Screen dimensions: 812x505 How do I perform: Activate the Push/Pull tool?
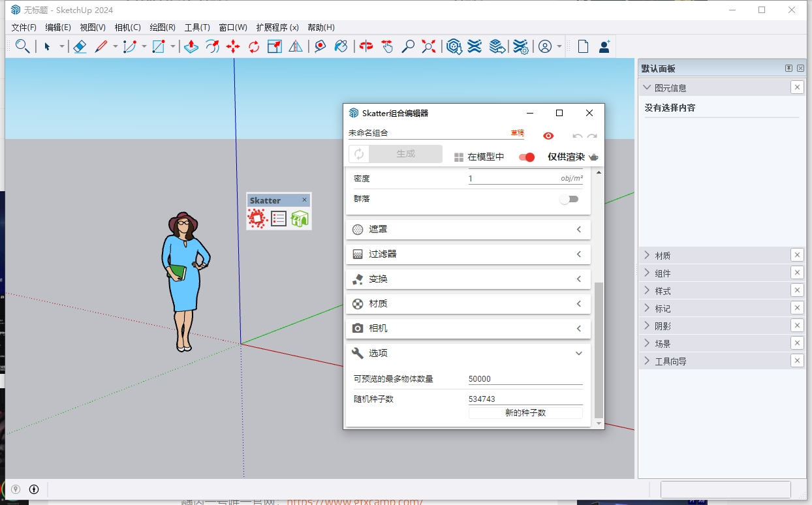pos(191,46)
